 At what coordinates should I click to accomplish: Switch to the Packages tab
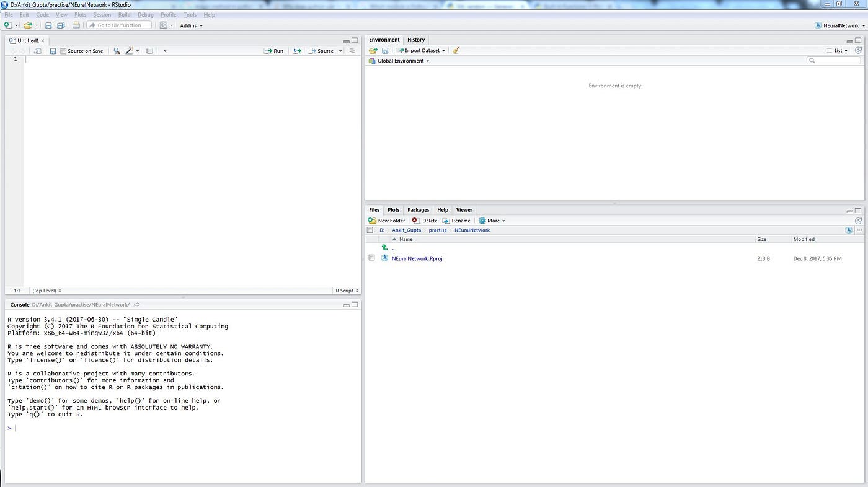[x=418, y=209]
